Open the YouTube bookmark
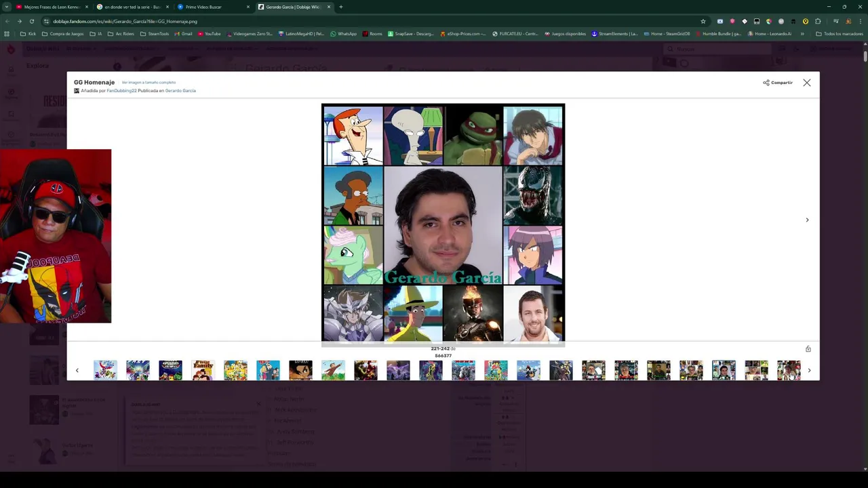This screenshot has height=488, width=868. tap(210, 34)
